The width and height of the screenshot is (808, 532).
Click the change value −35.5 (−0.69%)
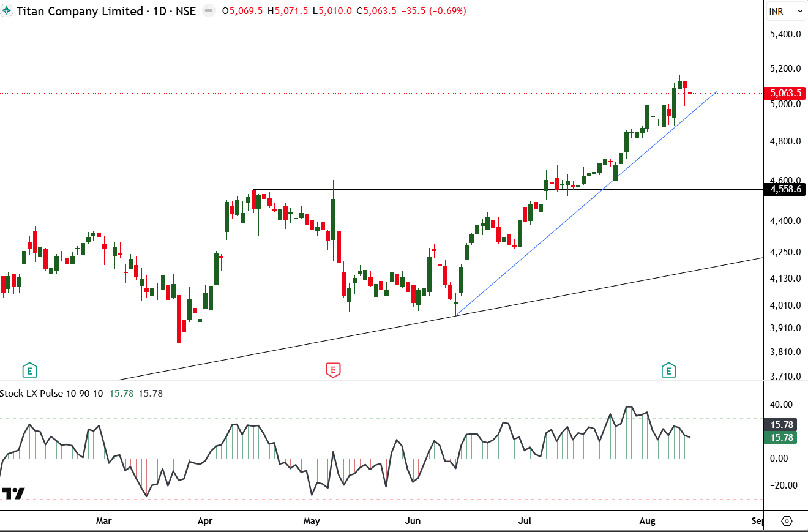coord(433,11)
